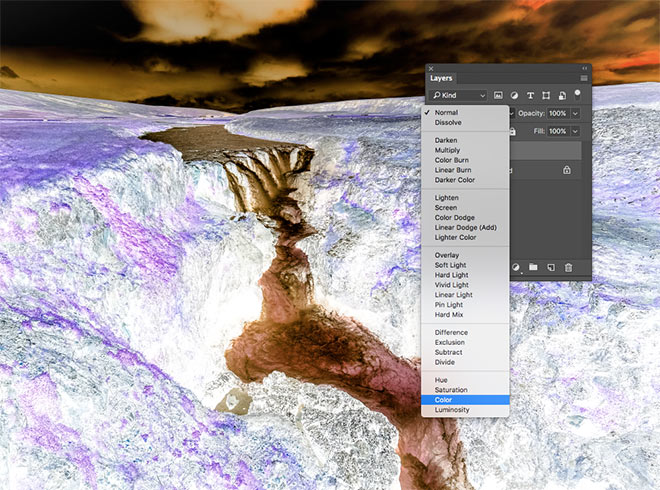Delete layer with trash icon
The height and width of the screenshot is (490, 660).
568,267
